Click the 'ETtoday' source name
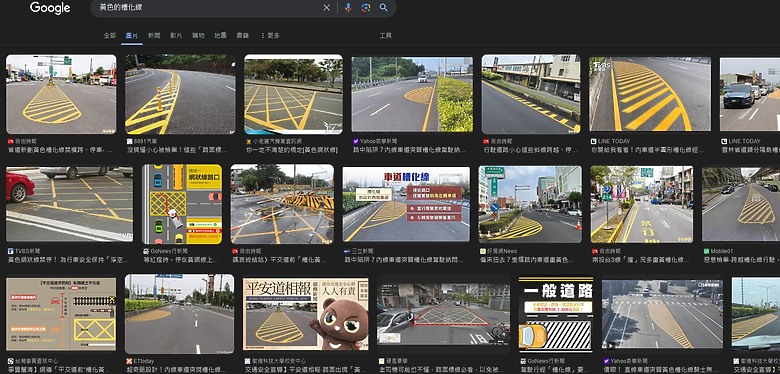 tap(144, 361)
